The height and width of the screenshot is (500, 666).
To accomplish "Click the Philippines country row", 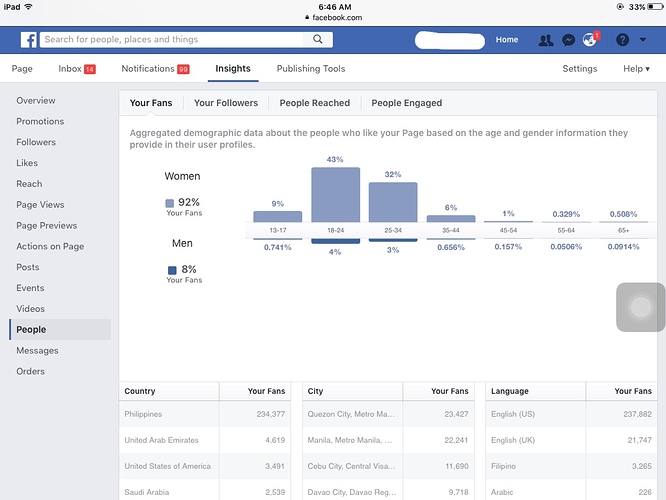I will click(205, 414).
